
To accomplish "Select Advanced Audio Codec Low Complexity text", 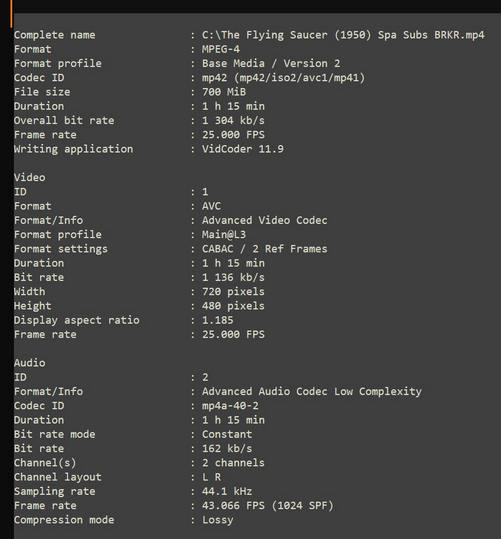I will [x=312, y=391].
